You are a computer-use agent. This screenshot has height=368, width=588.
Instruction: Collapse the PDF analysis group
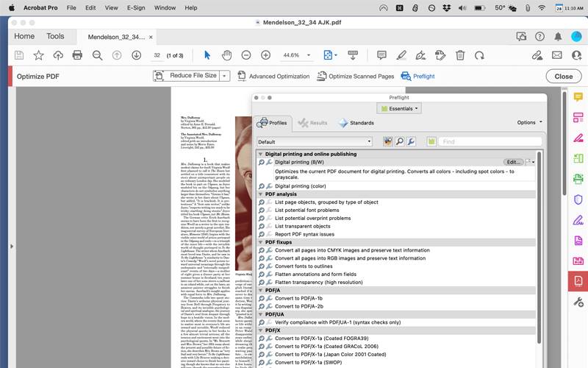click(x=261, y=194)
